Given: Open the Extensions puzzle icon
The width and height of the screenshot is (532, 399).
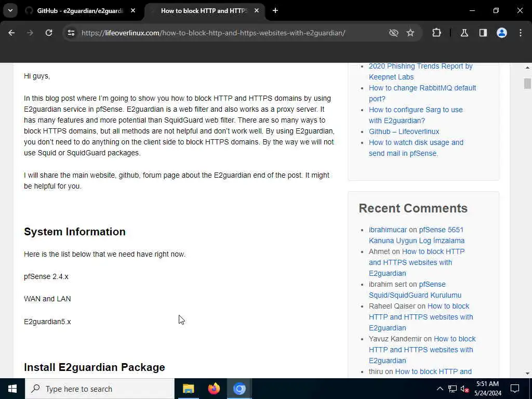Looking at the screenshot, I should (436, 33).
